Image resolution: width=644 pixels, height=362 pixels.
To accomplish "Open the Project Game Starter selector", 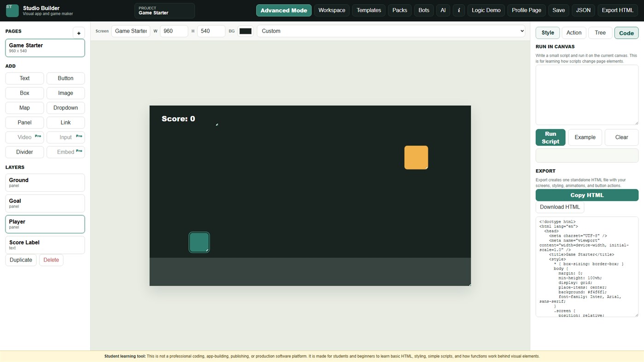I will click(164, 11).
